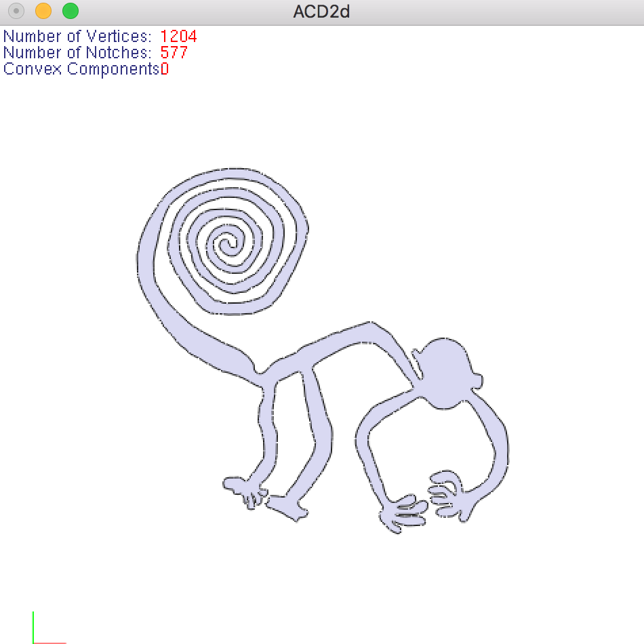Click the monkey's round head
The width and height of the screenshot is (644, 644).
click(445, 373)
